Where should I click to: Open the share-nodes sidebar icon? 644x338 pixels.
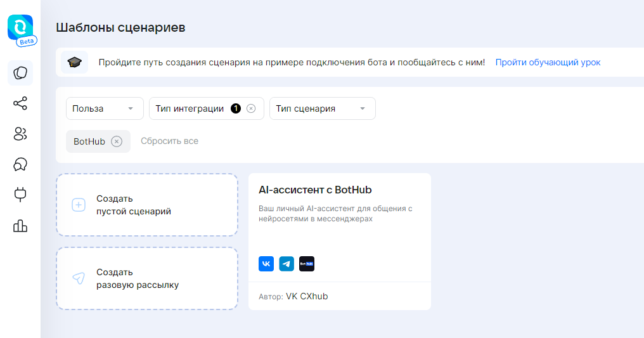coord(20,103)
